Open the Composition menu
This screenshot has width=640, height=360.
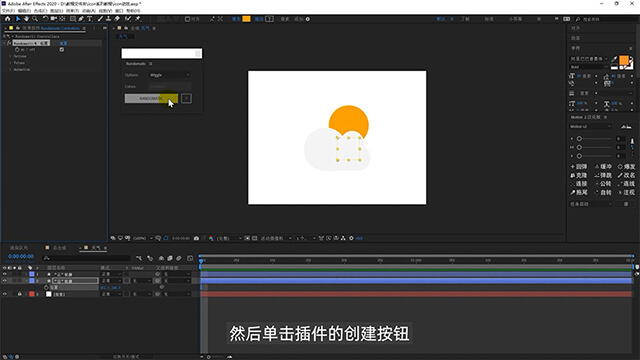pyautogui.click(x=40, y=11)
